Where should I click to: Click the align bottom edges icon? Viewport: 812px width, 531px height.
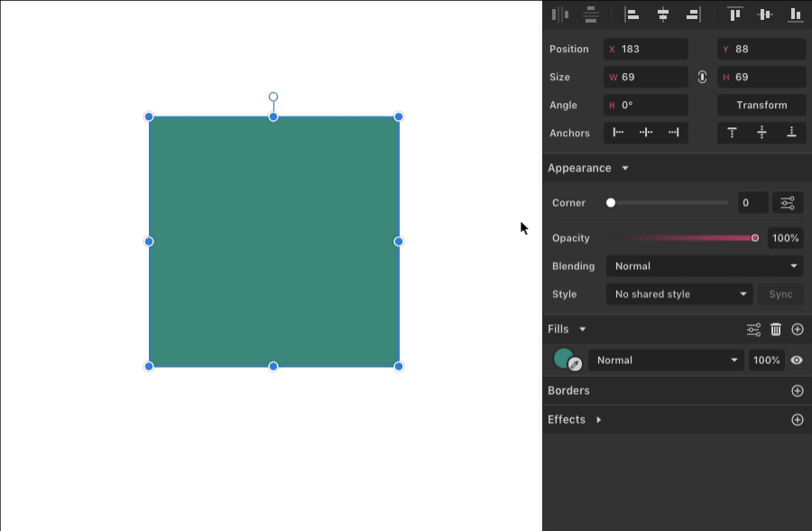(x=795, y=14)
